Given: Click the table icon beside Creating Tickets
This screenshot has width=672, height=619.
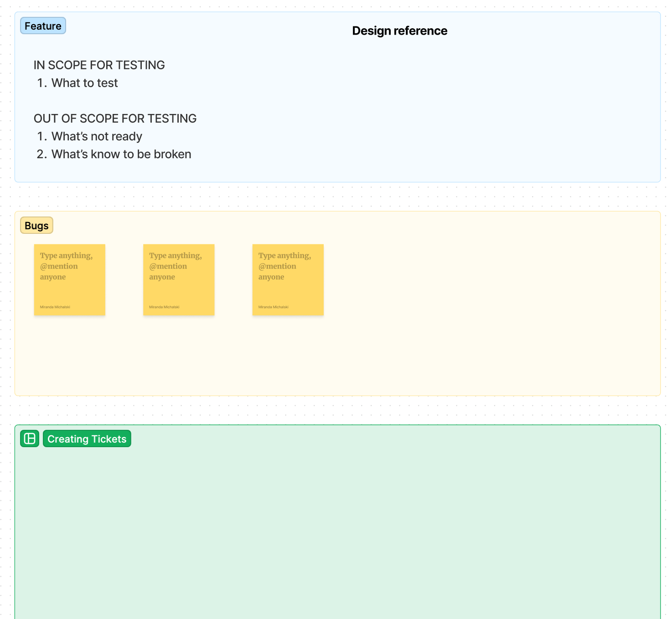Looking at the screenshot, I should click(x=30, y=438).
